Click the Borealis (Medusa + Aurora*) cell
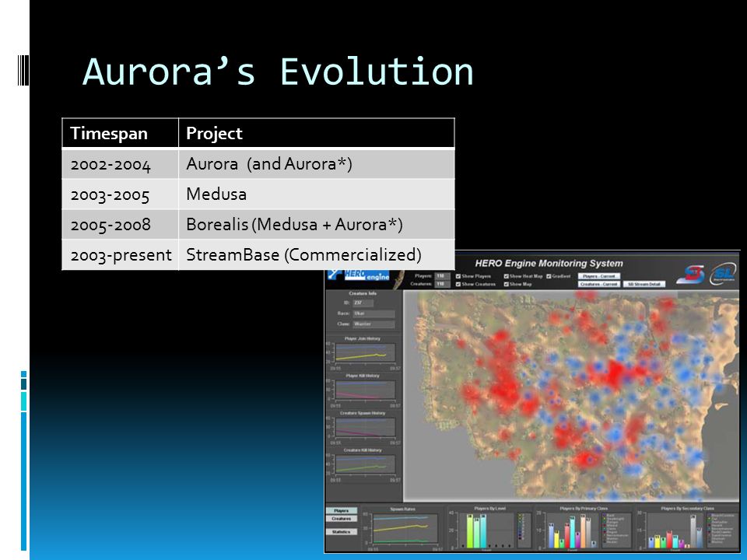 point(317,224)
